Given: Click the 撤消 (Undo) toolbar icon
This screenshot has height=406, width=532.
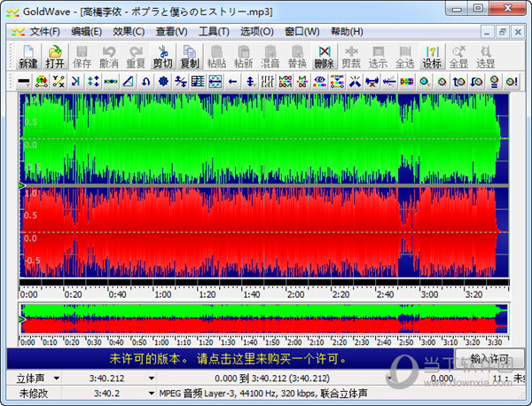Looking at the screenshot, I should point(108,57).
